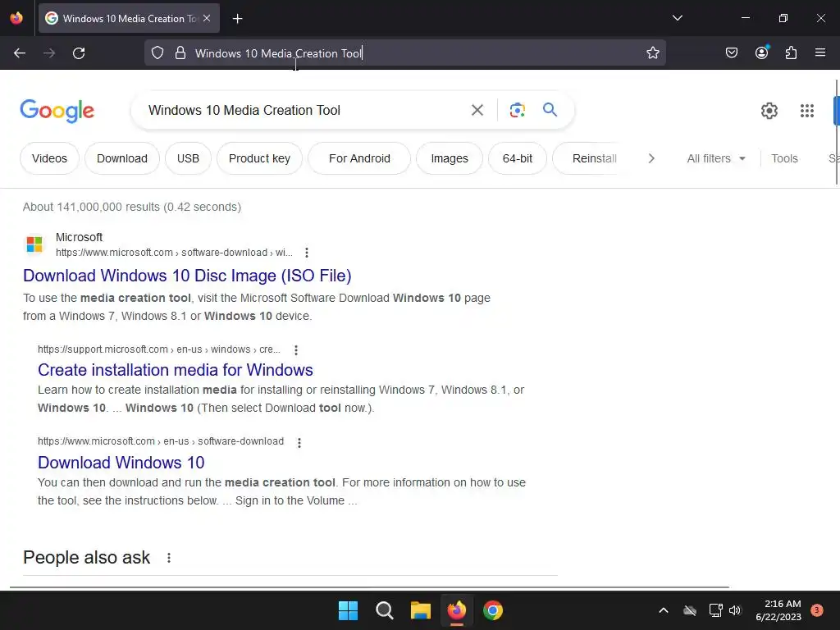Open search Tools options
The height and width of the screenshot is (630, 840).
(784, 158)
